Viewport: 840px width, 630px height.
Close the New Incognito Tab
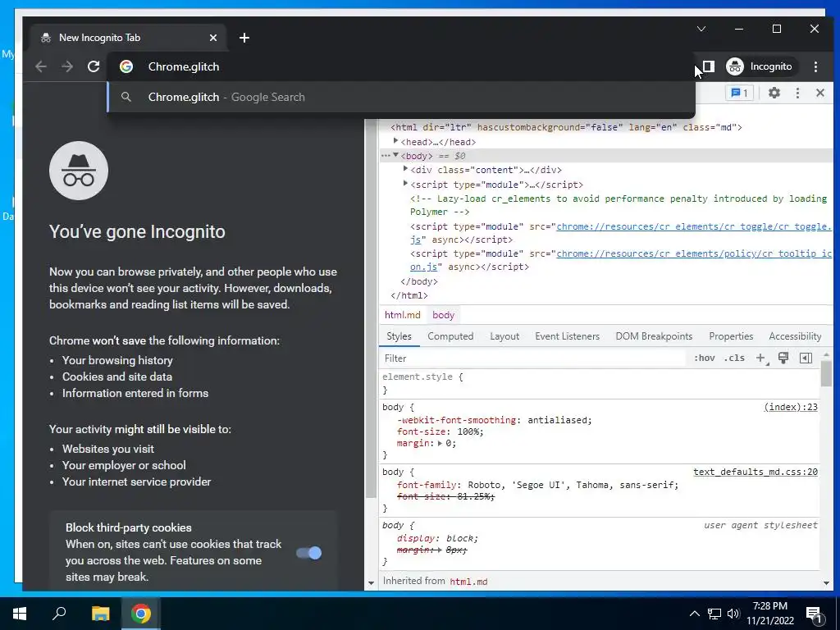click(x=213, y=38)
